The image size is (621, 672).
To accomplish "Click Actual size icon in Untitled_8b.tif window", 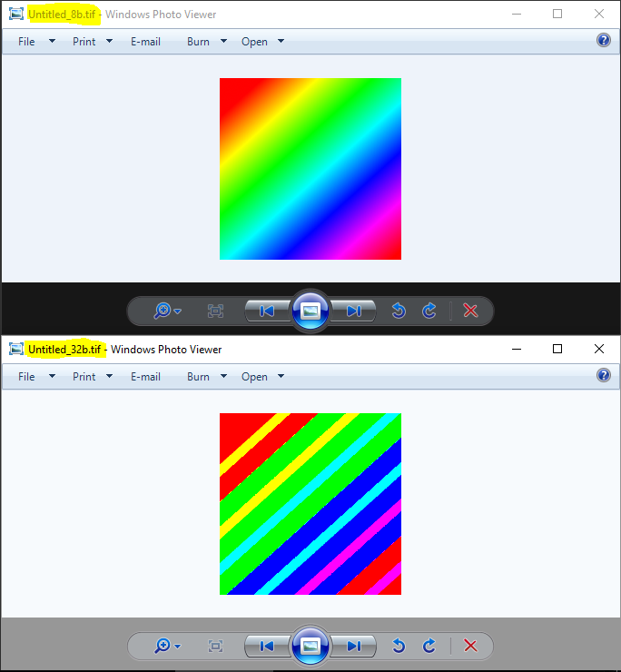I will pyautogui.click(x=215, y=311).
